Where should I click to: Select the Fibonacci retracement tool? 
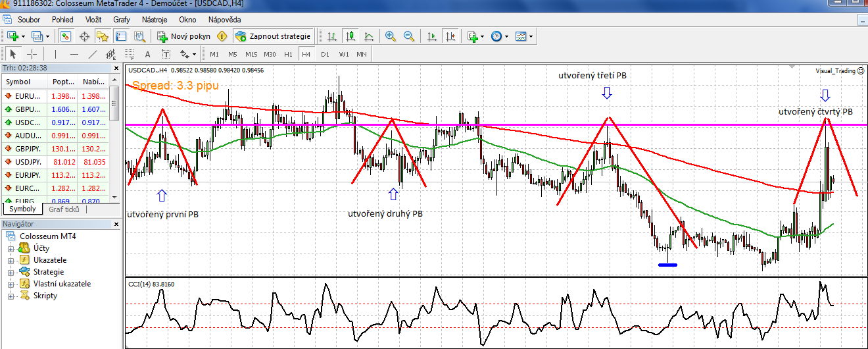point(130,54)
